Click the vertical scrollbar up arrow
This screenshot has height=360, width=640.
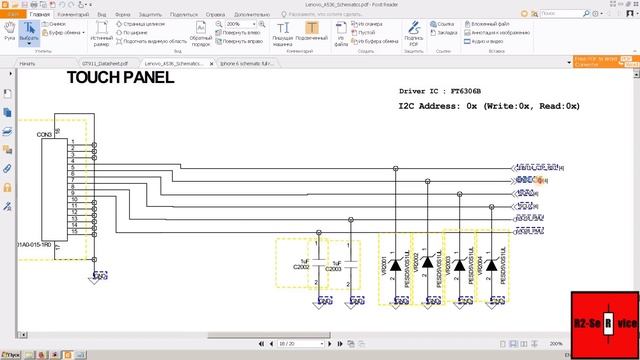636,74
